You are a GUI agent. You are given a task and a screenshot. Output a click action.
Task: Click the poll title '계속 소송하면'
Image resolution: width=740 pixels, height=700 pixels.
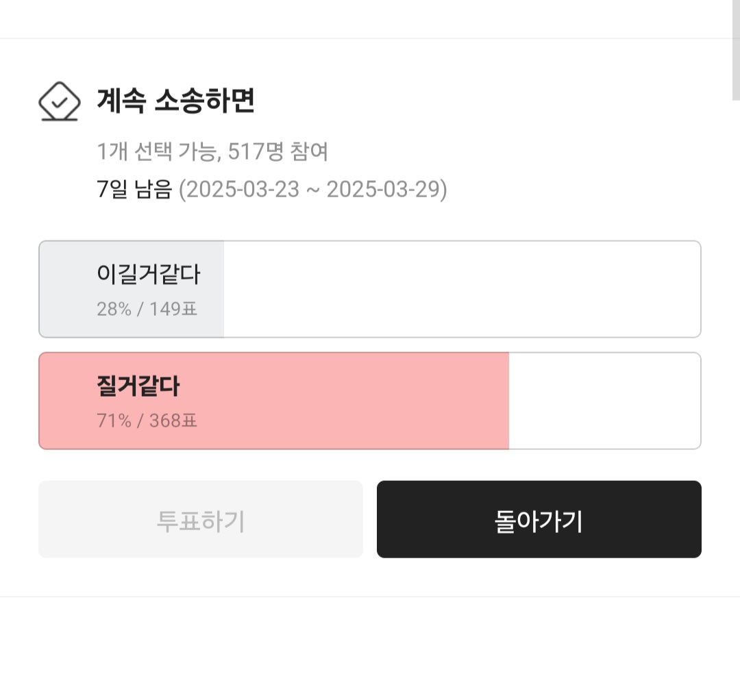[x=176, y=101]
